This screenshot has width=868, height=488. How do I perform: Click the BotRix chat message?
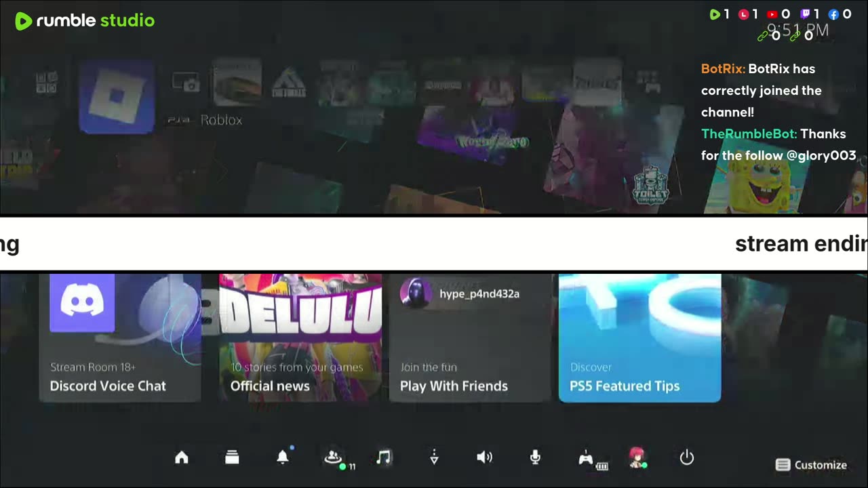click(x=762, y=90)
